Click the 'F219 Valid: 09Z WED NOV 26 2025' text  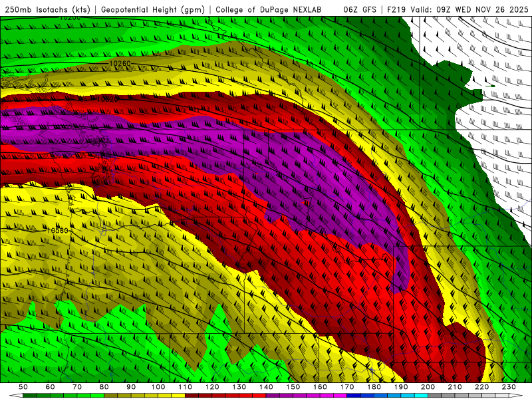(x=458, y=9)
